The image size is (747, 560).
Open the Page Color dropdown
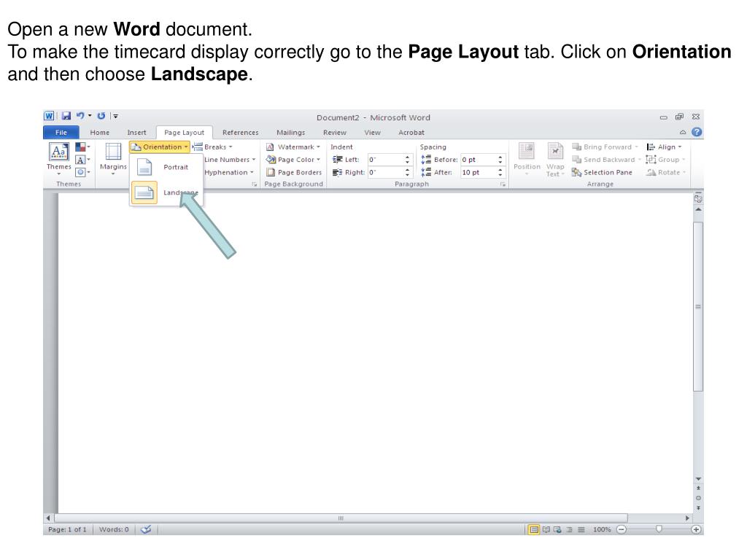coord(293,160)
